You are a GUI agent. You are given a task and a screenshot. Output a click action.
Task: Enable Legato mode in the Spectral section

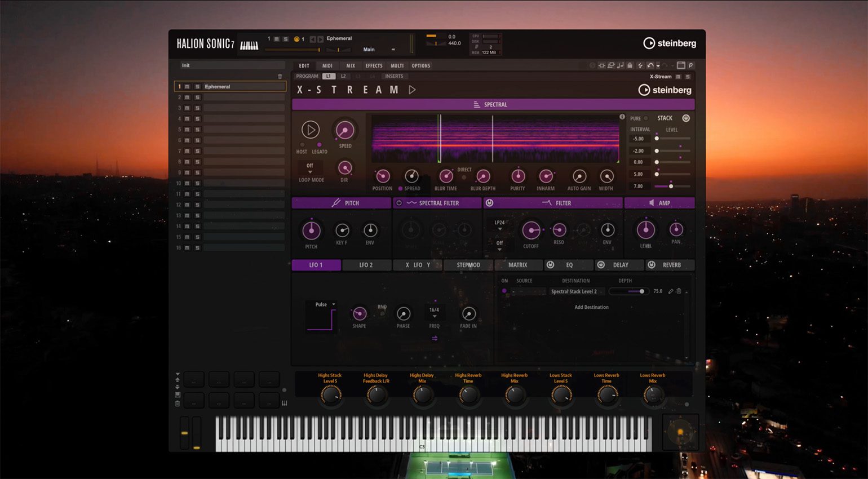pyautogui.click(x=319, y=145)
